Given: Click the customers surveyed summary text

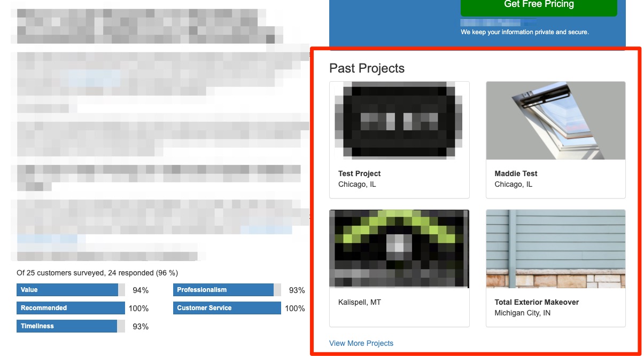Looking at the screenshot, I should [x=97, y=273].
